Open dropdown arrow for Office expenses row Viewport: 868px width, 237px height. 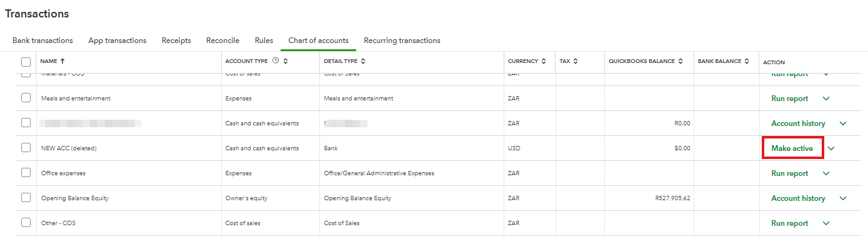[826, 173]
